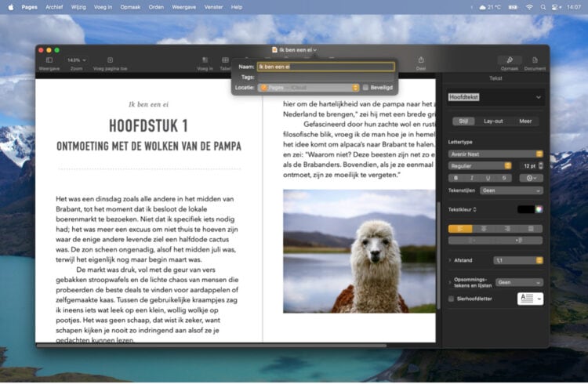Open the Avenir Next font dropdown
Screen dimensions: 588x384
(x=495, y=154)
